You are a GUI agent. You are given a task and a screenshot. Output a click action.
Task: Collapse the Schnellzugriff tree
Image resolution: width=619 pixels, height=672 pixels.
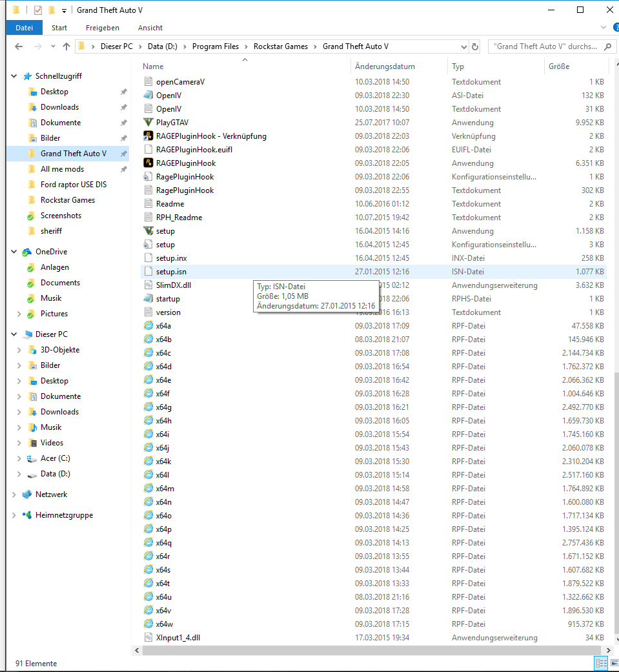[x=14, y=76]
